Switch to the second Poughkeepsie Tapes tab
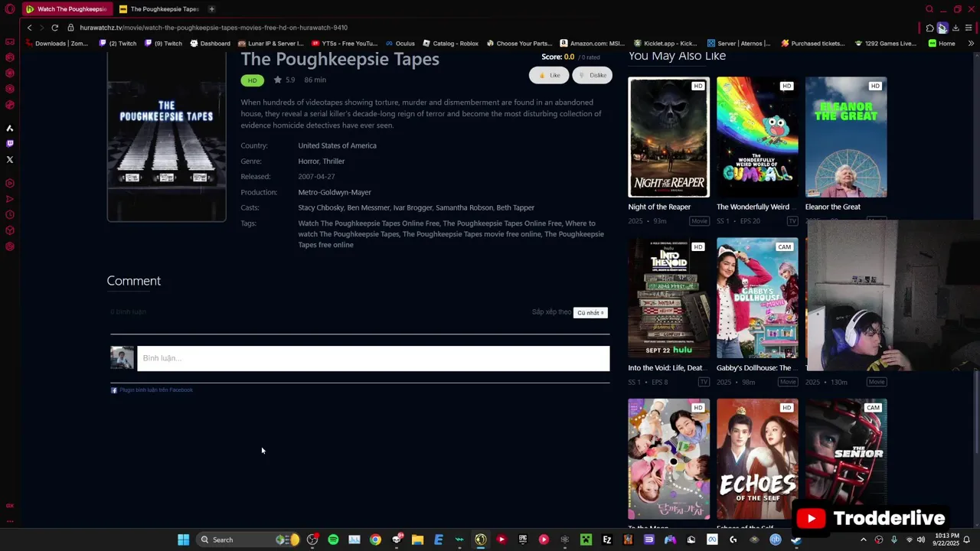This screenshot has width=980, height=551. coord(159,9)
